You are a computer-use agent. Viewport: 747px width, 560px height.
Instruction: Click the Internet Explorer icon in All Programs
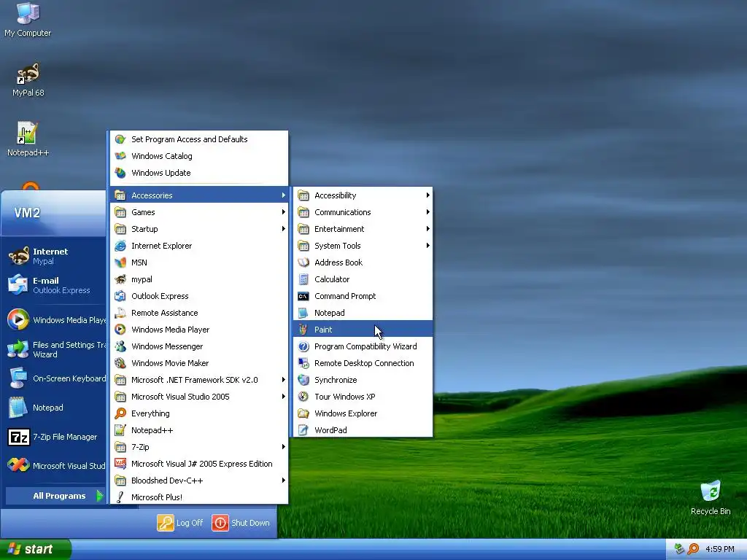click(x=120, y=246)
